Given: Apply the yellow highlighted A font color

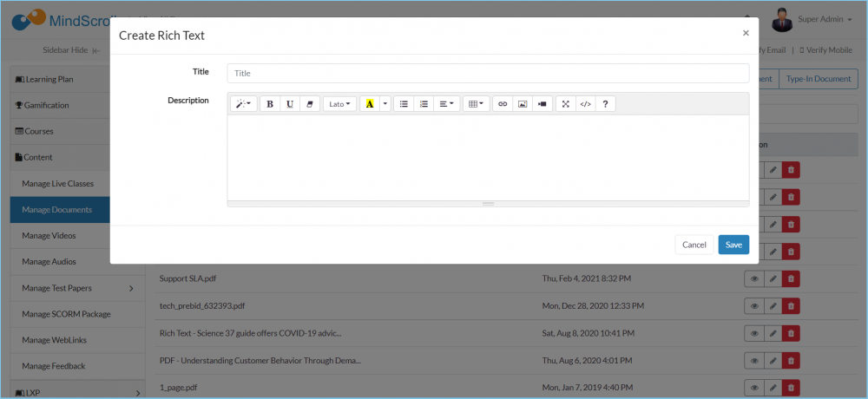Looking at the screenshot, I should 370,104.
